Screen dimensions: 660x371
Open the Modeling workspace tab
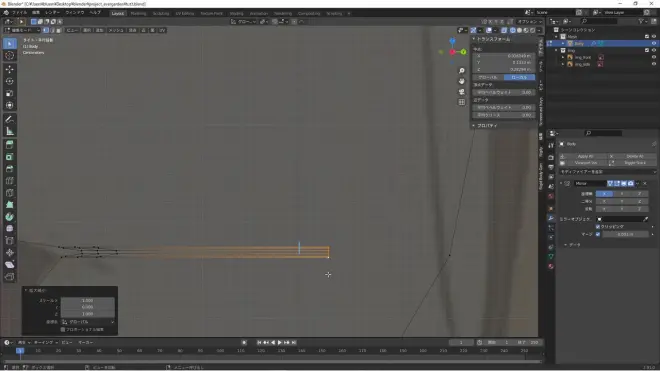[x=138, y=13]
